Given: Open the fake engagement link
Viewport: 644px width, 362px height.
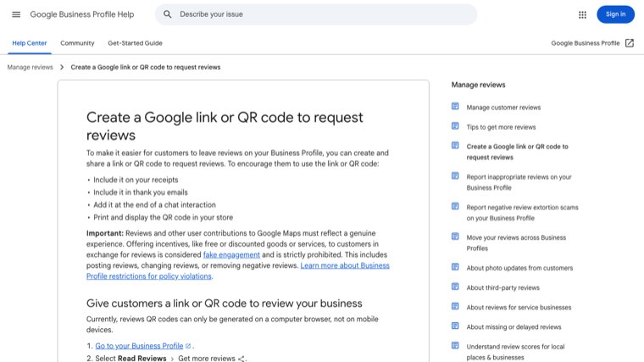Looking at the screenshot, I should (231, 254).
